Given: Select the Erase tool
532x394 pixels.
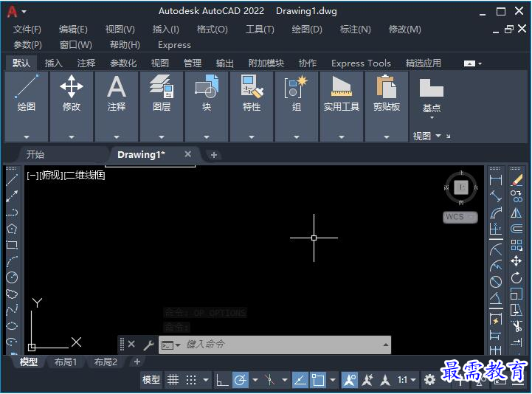Looking at the screenshot, I should 517,180.
